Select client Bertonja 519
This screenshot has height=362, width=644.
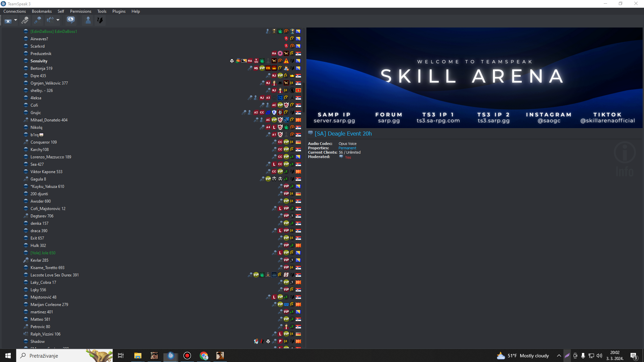[41, 68]
